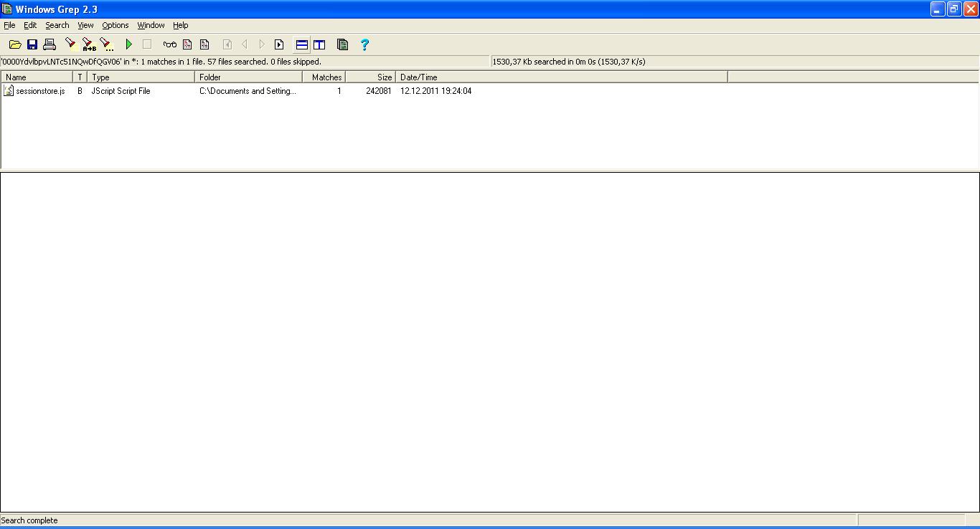This screenshot has width=980, height=529.
Task: Jump to first match icon
Action: (227, 44)
